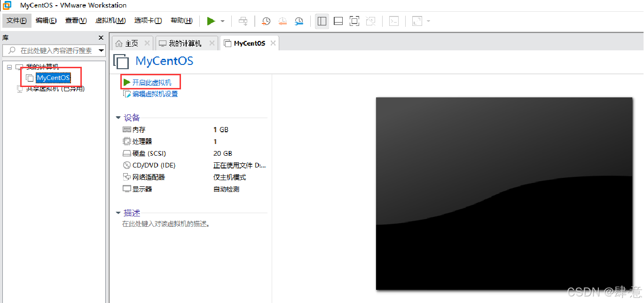
Task: Click the CD/DVD (IDE) disc icon
Action: pos(127,165)
